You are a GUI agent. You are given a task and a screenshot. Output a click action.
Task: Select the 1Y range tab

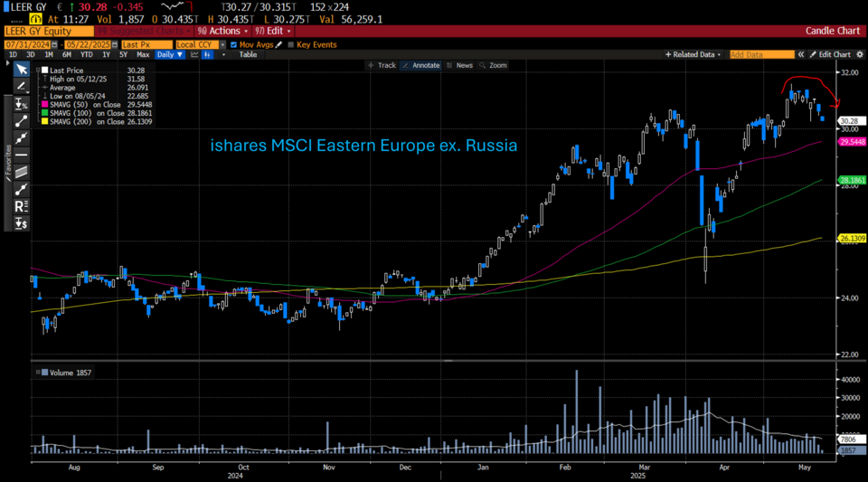(106, 55)
